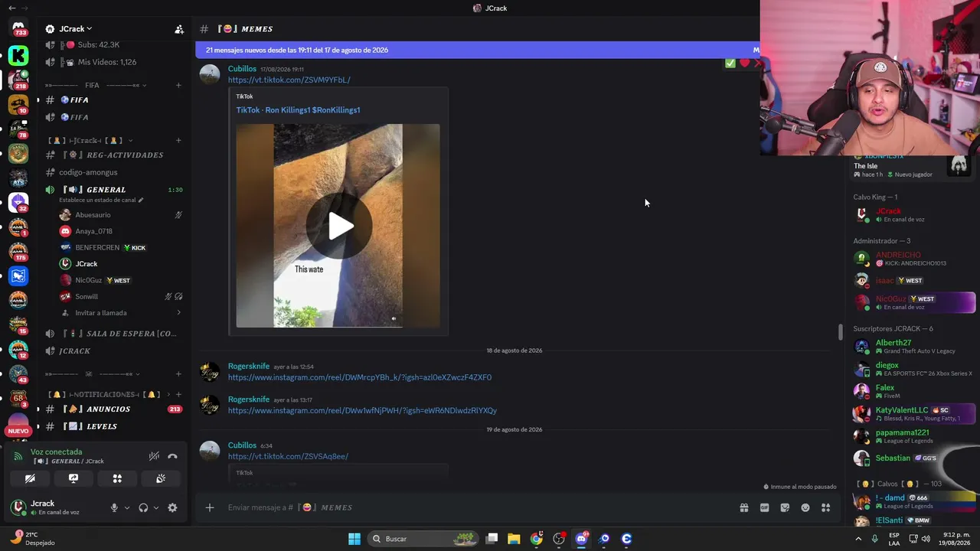Viewport: 980px width, 551px height.
Task: Open the first TikTok link from Cubillos
Action: click(289, 80)
